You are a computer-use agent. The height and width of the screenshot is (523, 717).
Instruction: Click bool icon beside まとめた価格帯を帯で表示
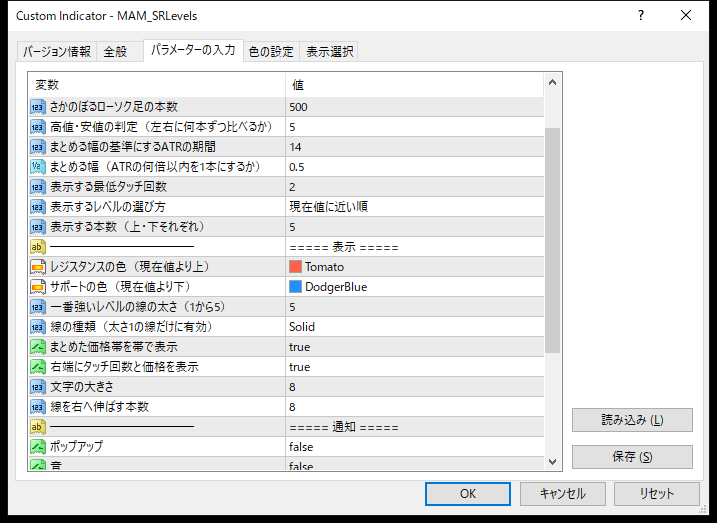[38, 347]
